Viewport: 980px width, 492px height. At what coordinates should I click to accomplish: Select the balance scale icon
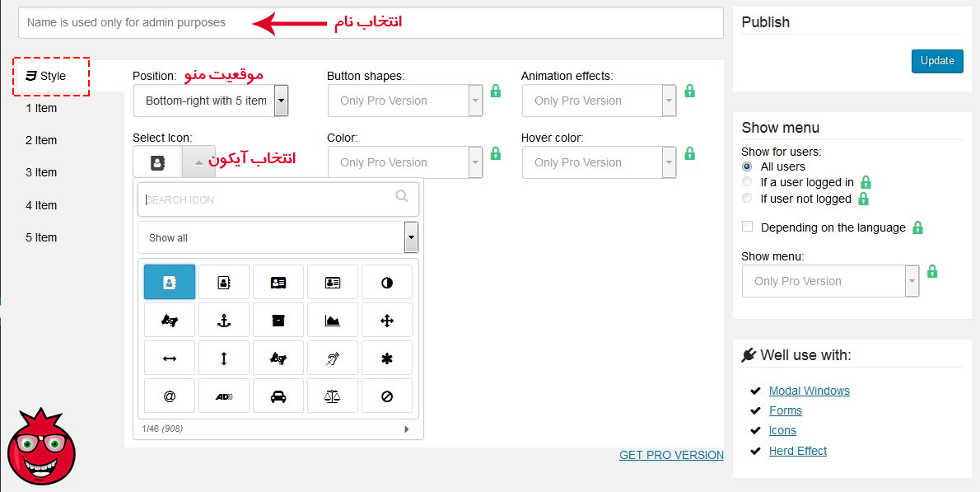(332, 395)
